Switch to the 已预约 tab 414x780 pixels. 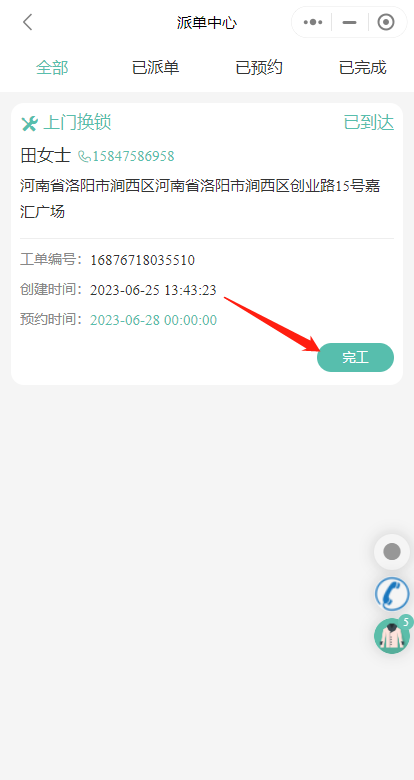pos(259,68)
